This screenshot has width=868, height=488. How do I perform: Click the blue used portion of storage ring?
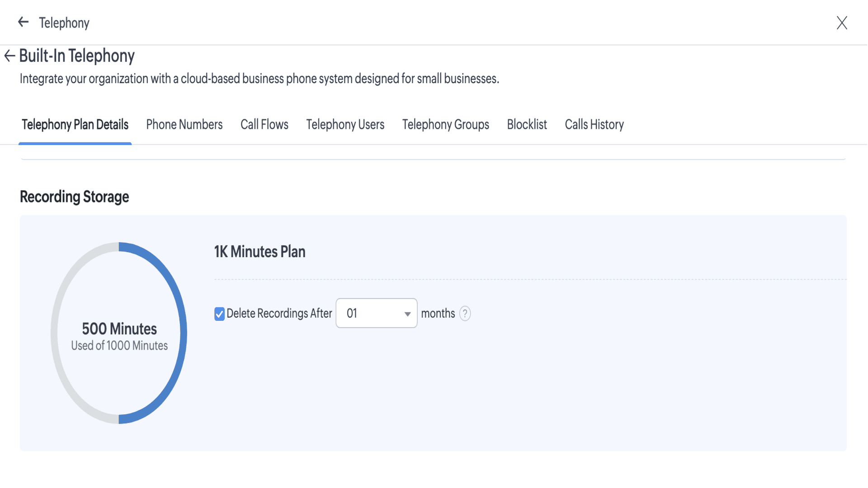(181, 333)
